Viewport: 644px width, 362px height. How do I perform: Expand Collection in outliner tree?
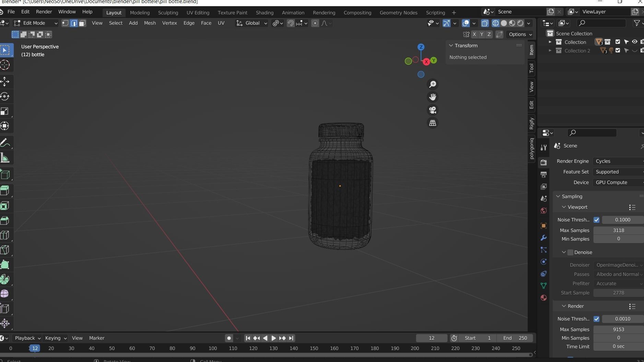[x=550, y=42]
